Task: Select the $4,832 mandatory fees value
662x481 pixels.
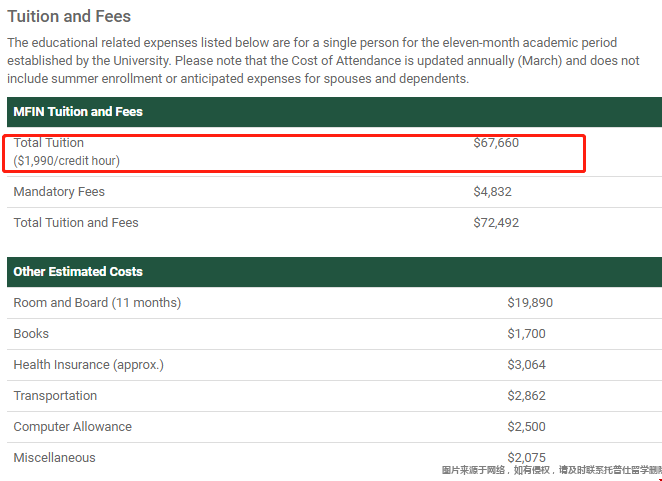Action: pos(492,192)
